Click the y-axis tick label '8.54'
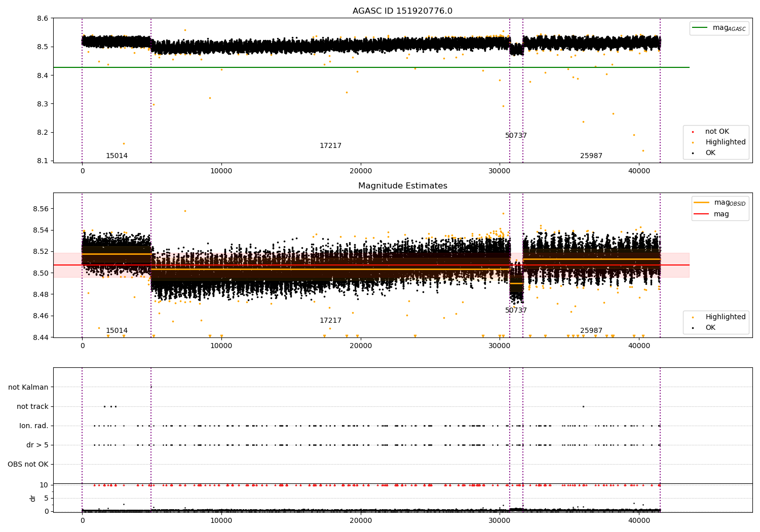Image resolution: width=760 pixels, height=532 pixels. click(x=41, y=231)
